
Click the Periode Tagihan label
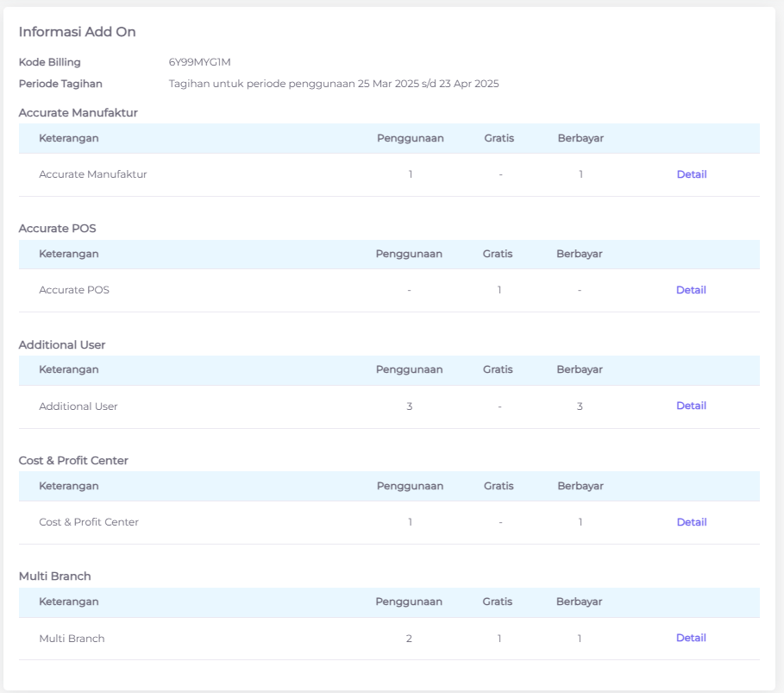(60, 84)
